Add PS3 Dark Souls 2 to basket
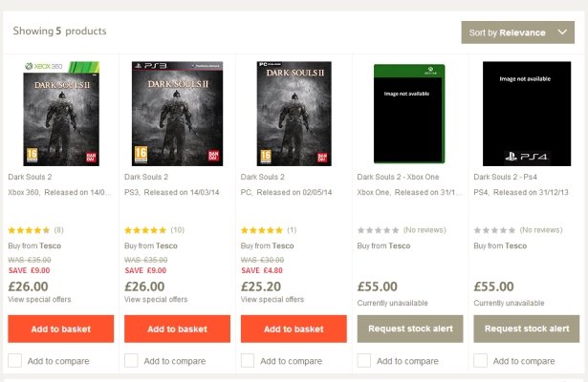Screen dimensions: 588x382 (x=177, y=329)
